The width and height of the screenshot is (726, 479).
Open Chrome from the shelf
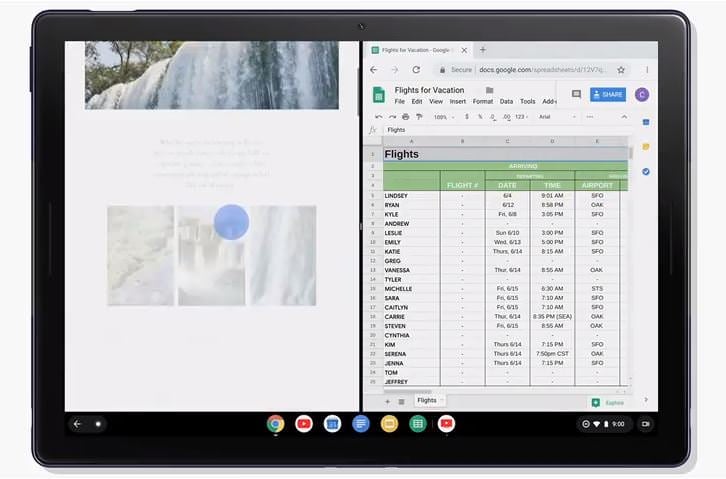coord(275,424)
